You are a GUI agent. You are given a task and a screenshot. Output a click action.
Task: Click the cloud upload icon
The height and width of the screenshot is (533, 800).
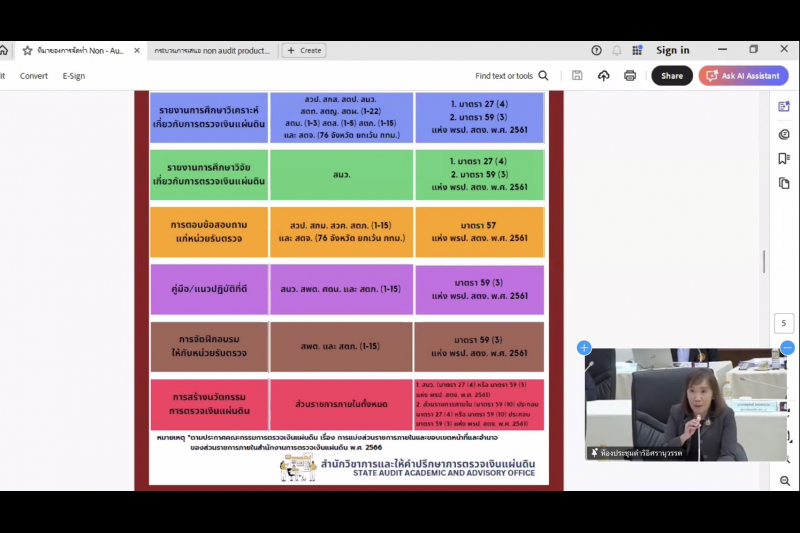click(x=604, y=76)
